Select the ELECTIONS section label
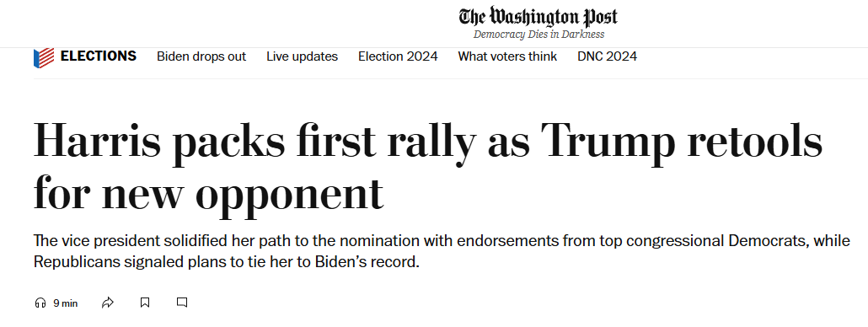This screenshot has height=327, width=868. point(98,56)
